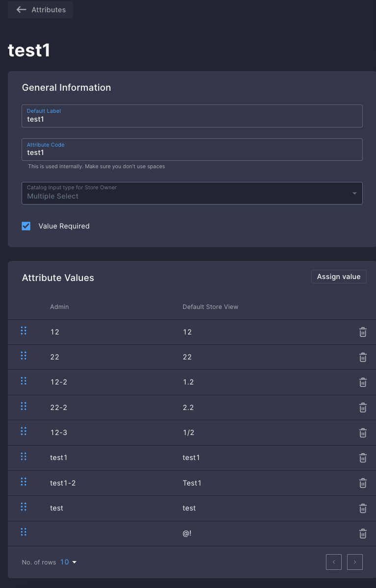Click drag handle for test row
The height and width of the screenshot is (588, 376).
pos(24,507)
